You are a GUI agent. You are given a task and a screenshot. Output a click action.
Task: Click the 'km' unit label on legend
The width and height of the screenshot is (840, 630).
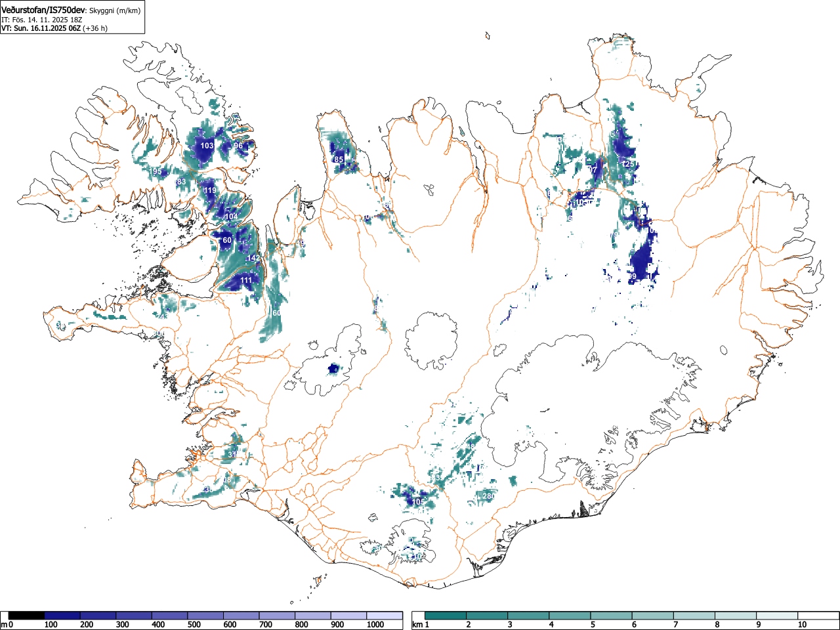click(x=417, y=625)
